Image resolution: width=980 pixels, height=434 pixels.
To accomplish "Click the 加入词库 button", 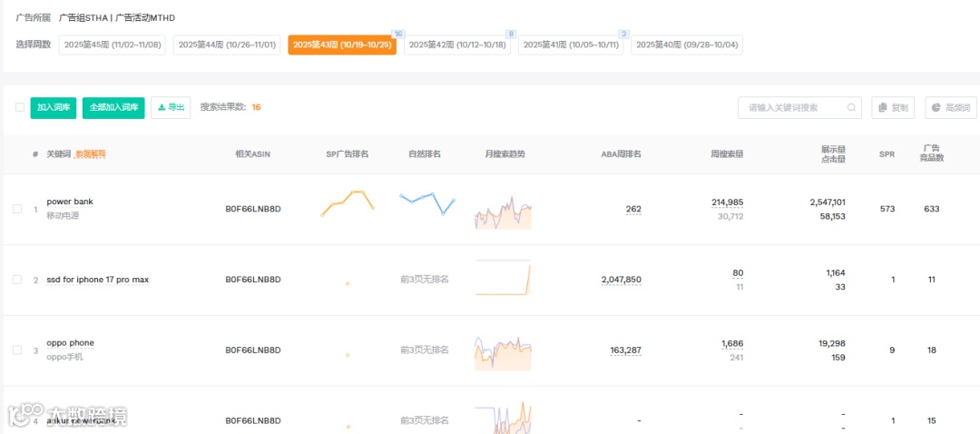I will (x=54, y=107).
